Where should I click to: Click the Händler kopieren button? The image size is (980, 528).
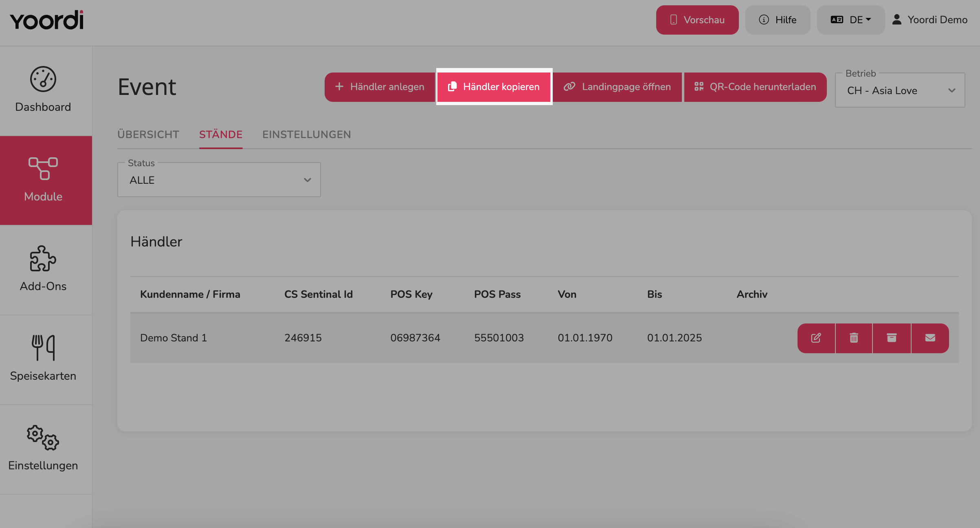(x=494, y=87)
